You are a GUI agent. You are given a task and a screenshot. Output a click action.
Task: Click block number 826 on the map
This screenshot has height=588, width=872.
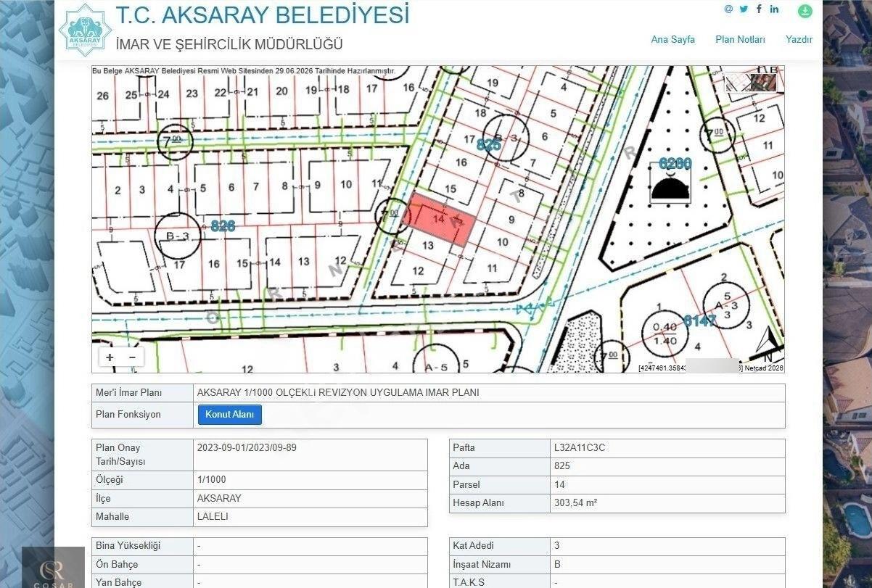(223, 226)
